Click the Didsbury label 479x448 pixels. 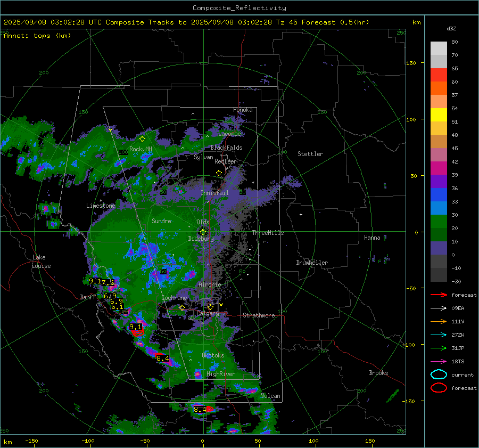tap(201, 239)
